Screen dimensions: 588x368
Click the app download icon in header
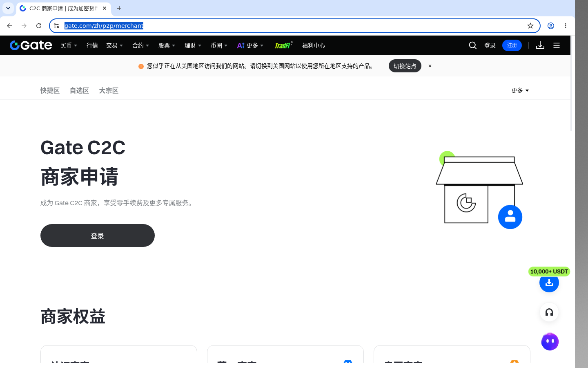pyautogui.click(x=540, y=45)
